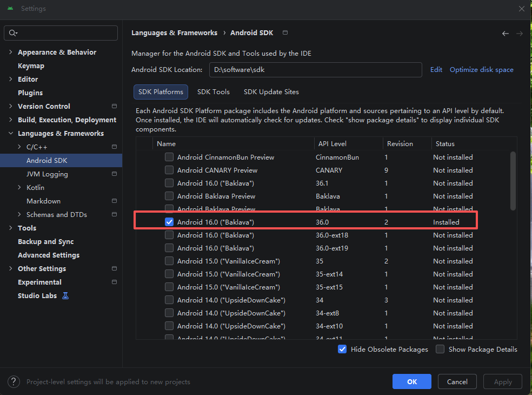Switch to SDK Tools tab

click(214, 92)
